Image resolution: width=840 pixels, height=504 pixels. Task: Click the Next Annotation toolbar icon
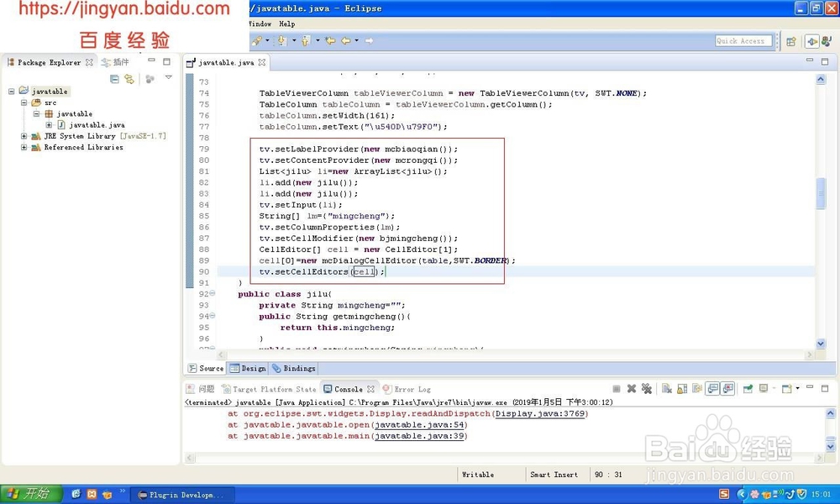(281, 40)
